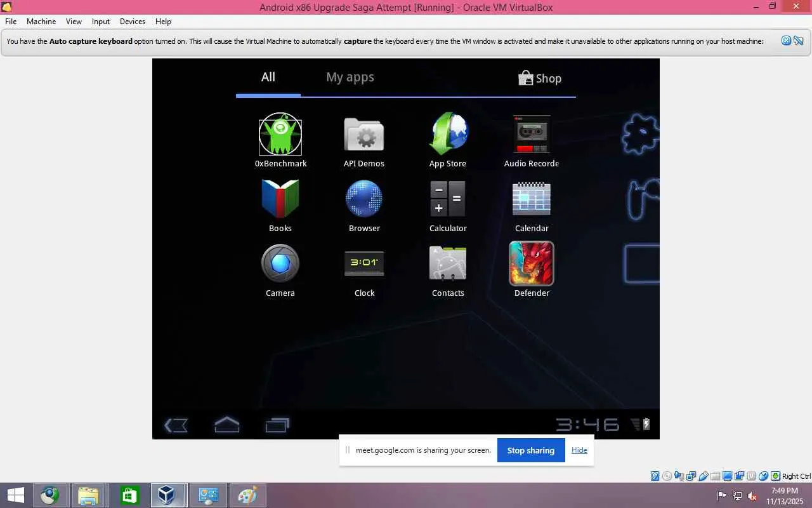Image resolution: width=812 pixels, height=508 pixels.
Task: Click the USB devices status icon
Action: (704, 476)
